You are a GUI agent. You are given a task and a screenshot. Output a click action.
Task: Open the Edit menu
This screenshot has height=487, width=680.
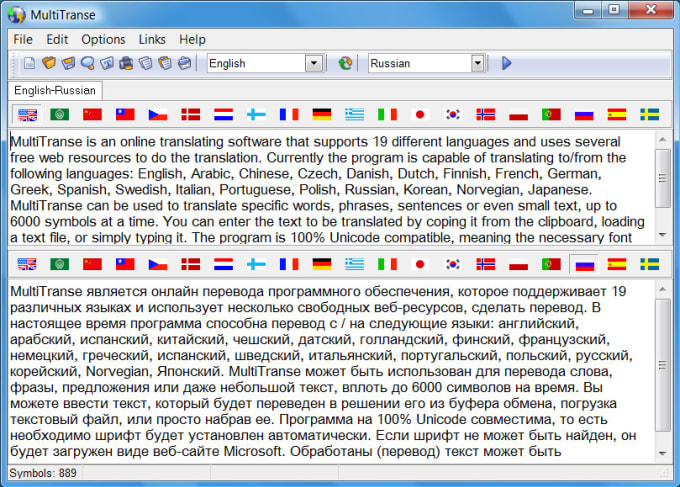[x=57, y=39]
